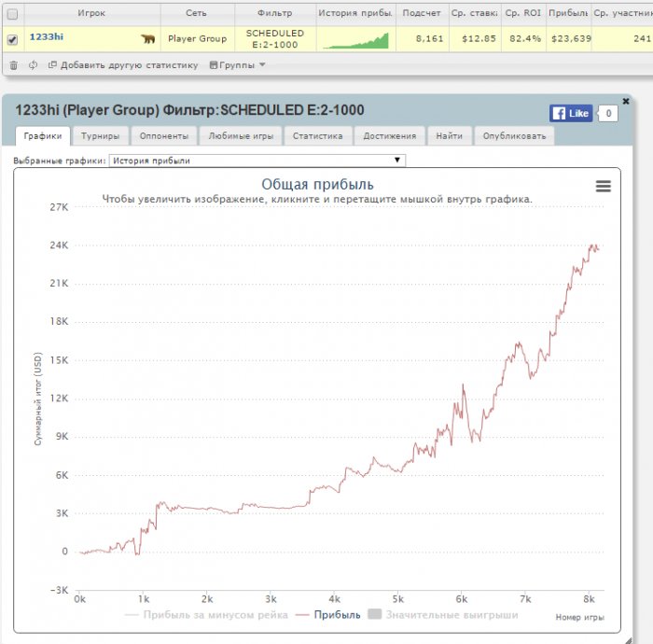Click the 1233hi player link
This screenshot has width=653, height=644.
click(x=47, y=37)
